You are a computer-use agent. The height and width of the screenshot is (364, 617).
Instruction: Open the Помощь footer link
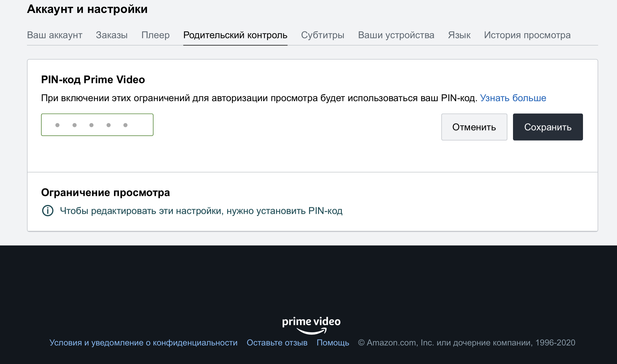[333, 343]
